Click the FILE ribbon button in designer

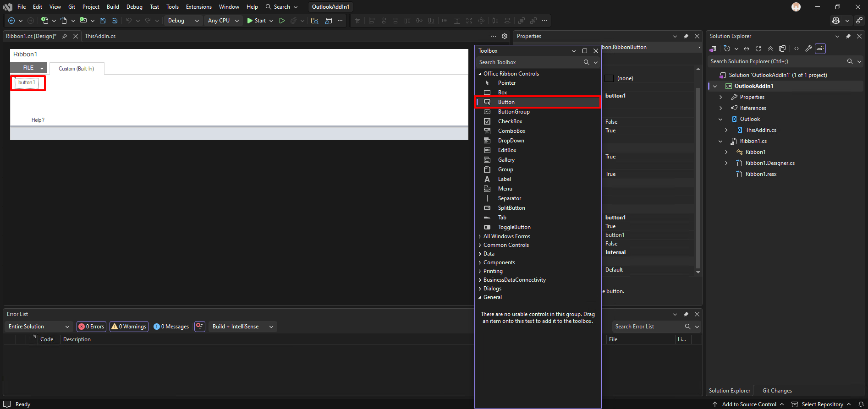(x=28, y=68)
